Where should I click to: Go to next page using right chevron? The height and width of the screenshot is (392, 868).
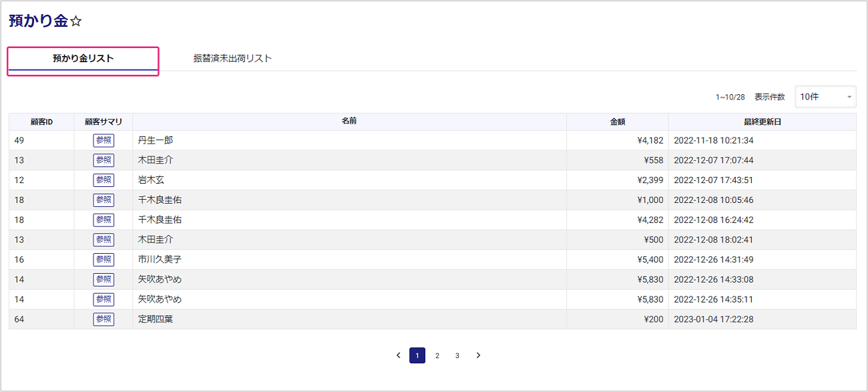[478, 355]
